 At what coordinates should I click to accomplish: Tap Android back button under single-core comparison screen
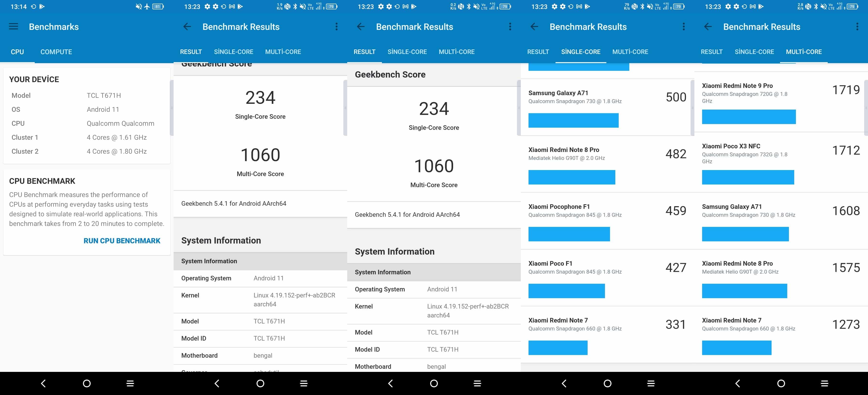[564, 383]
